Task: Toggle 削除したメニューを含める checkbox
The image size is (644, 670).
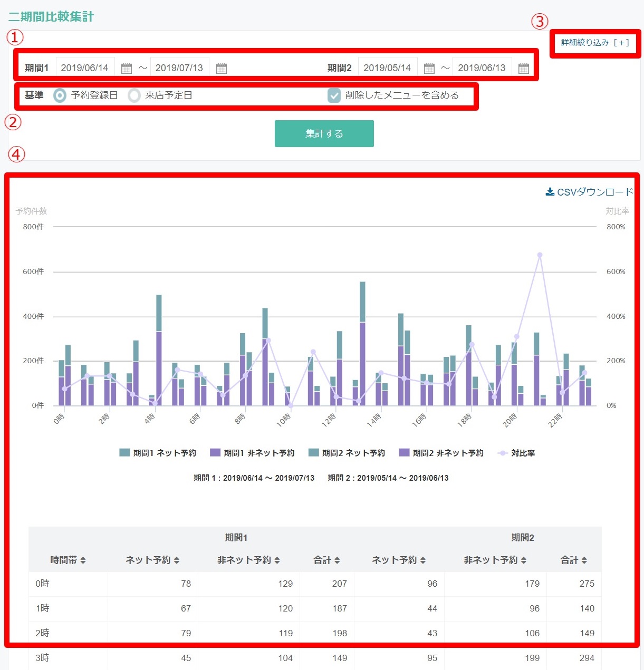Action: [x=334, y=95]
